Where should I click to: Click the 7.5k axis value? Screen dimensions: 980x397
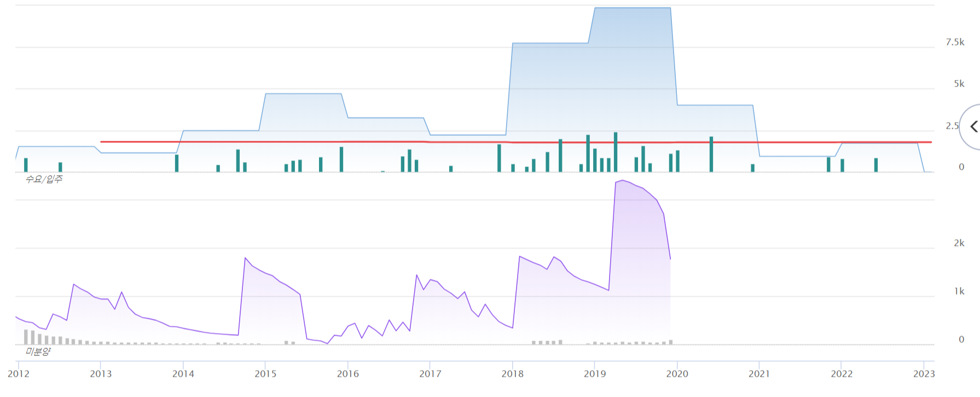955,42
